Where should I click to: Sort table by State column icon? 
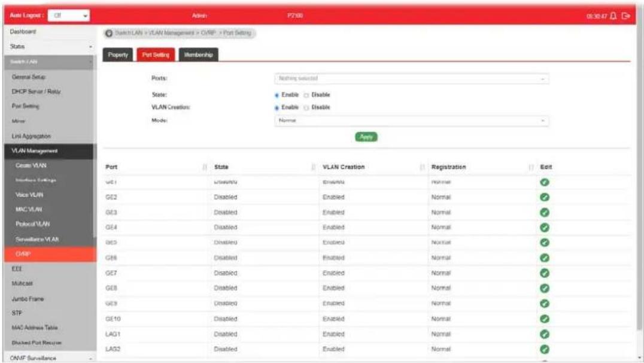pyautogui.click(x=314, y=167)
